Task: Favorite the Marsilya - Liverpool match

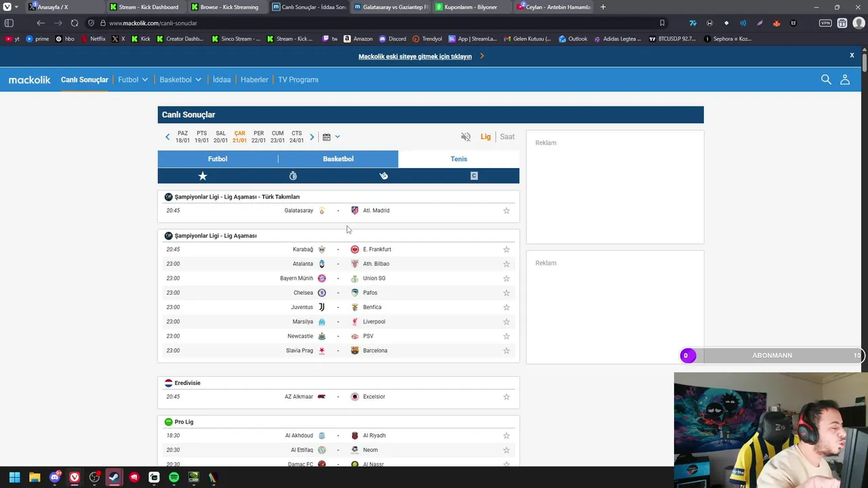Action: click(x=506, y=322)
